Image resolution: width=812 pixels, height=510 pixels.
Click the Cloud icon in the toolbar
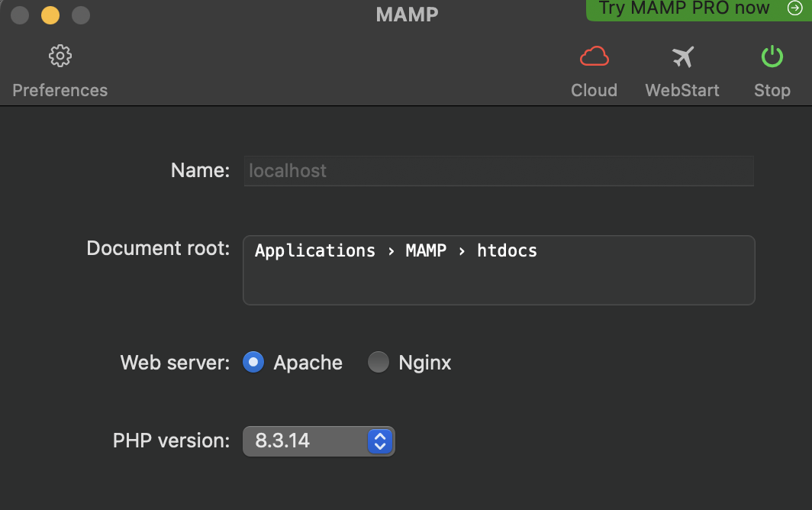tap(594, 55)
